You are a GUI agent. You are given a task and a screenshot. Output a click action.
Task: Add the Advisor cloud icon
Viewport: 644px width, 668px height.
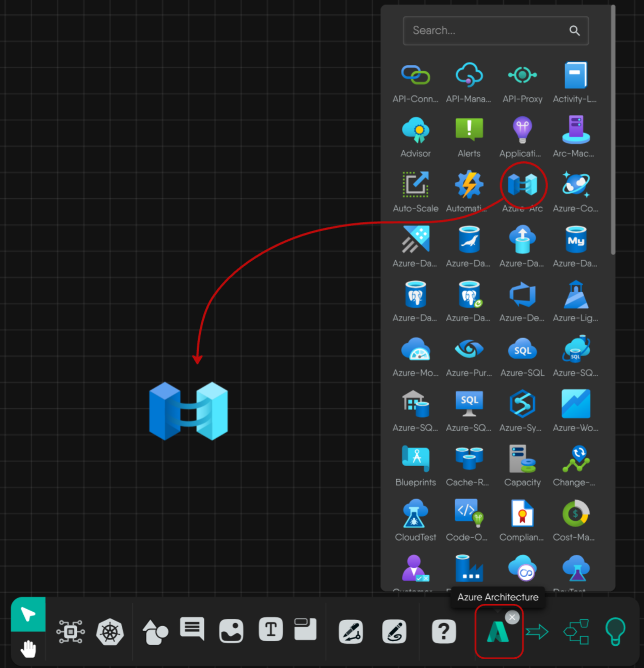pos(415,130)
